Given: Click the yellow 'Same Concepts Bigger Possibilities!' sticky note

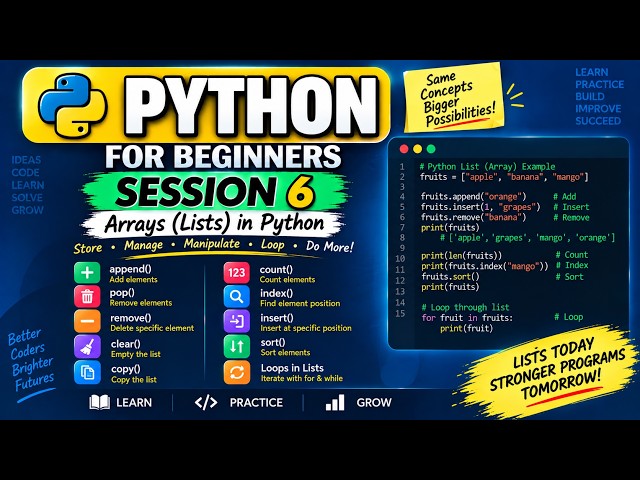Looking at the screenshot, I should coord(454,98).
